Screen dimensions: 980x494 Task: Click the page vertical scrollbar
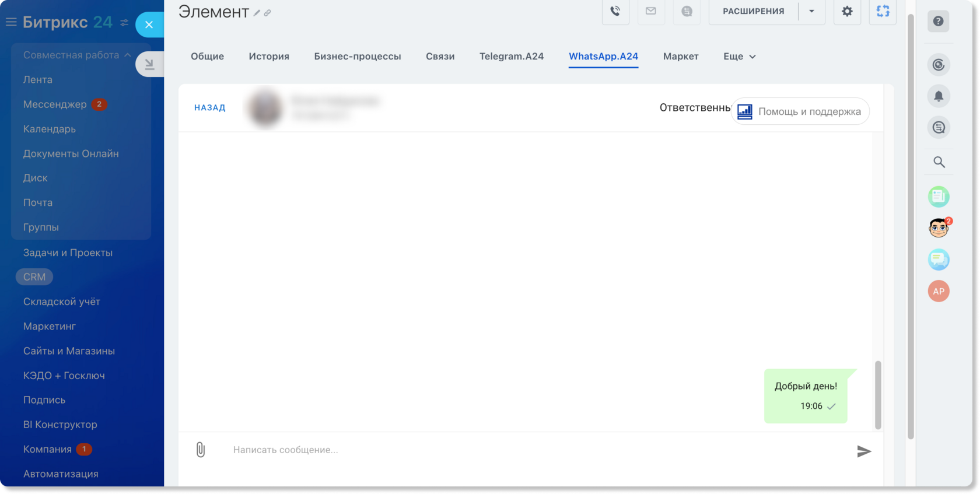911,227
